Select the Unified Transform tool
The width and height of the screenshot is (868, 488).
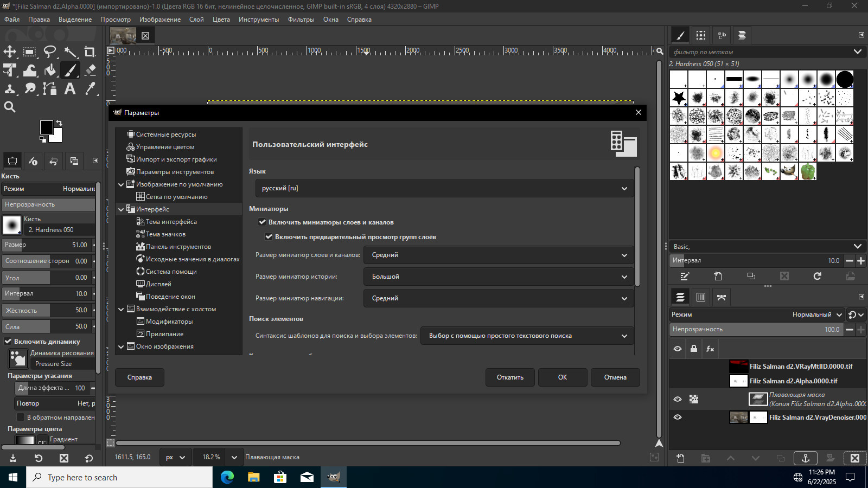[x=10, y=70]
